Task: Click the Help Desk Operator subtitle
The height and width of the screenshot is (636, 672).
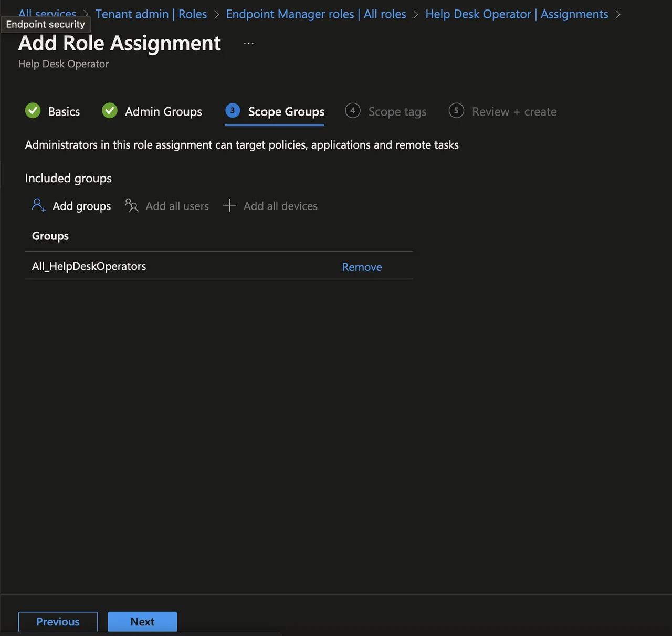Action: tap(64, 64)
